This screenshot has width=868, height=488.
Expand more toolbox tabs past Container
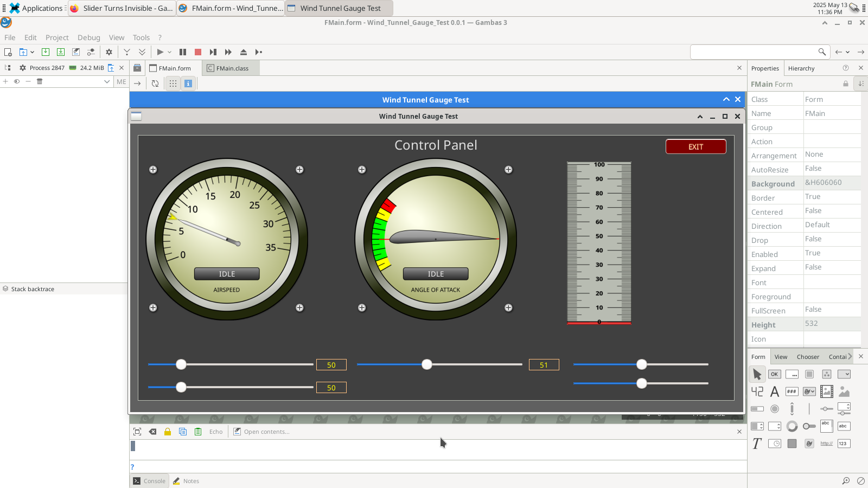tap(850, 357)
